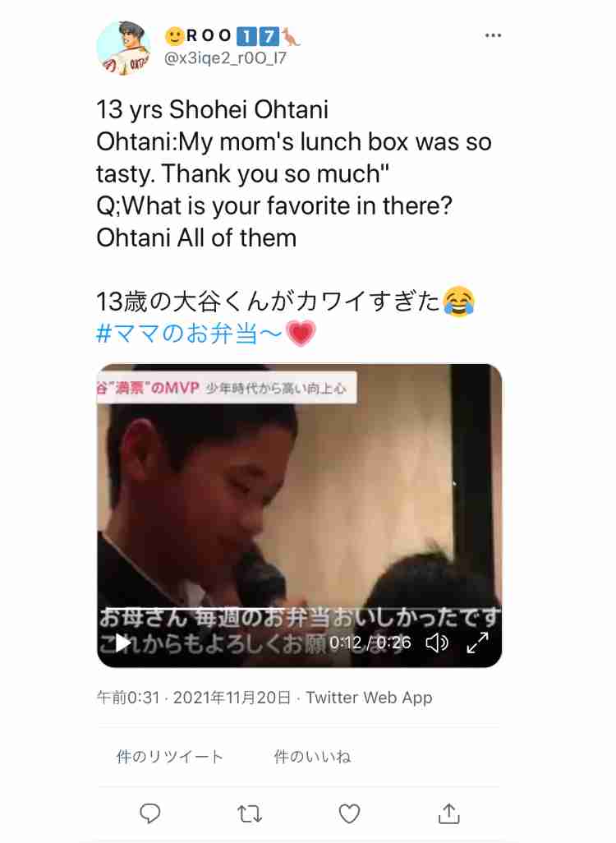Viewport: 616px width, 843px height.
Task: Reply using the speech bubble icon
Action: [150, 813]
